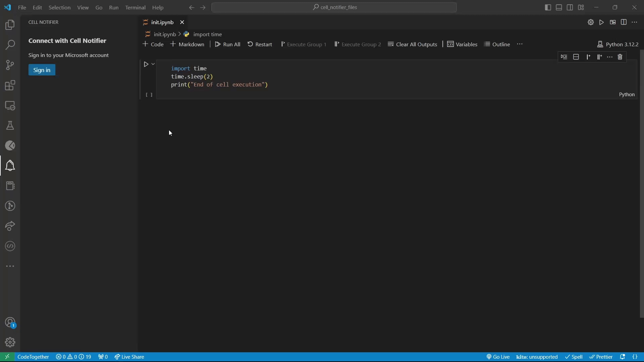The height and width of the screenshot is (362, 644).
Task: Open the Source Control view
Action: click(x=10, y=65)
